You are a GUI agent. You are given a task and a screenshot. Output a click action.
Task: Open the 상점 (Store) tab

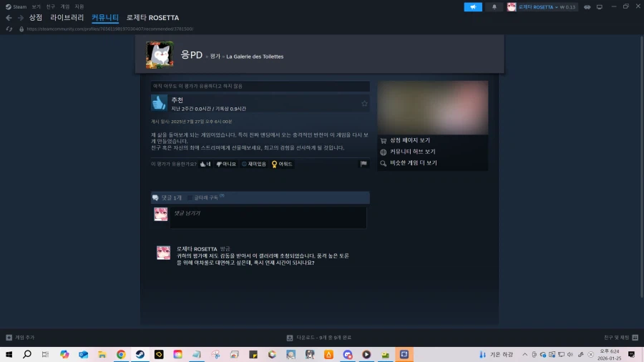(x=36, y=18)
